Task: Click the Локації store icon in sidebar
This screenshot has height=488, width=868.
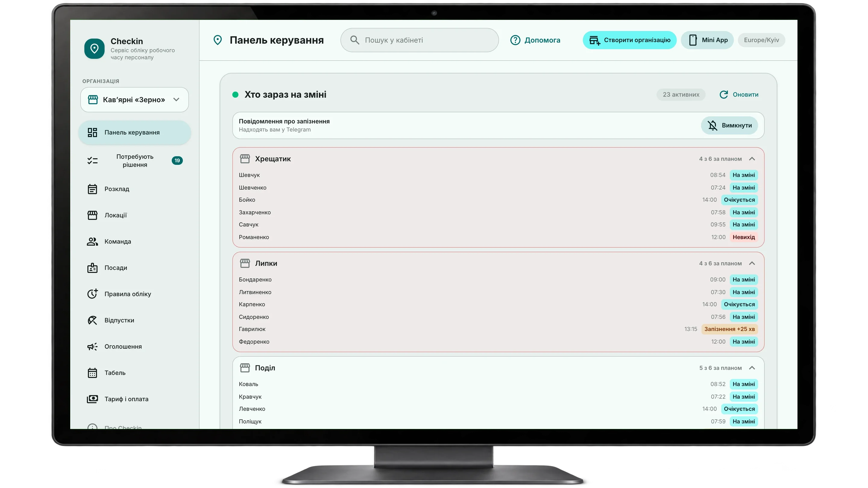Action: (x=92, y=215)
